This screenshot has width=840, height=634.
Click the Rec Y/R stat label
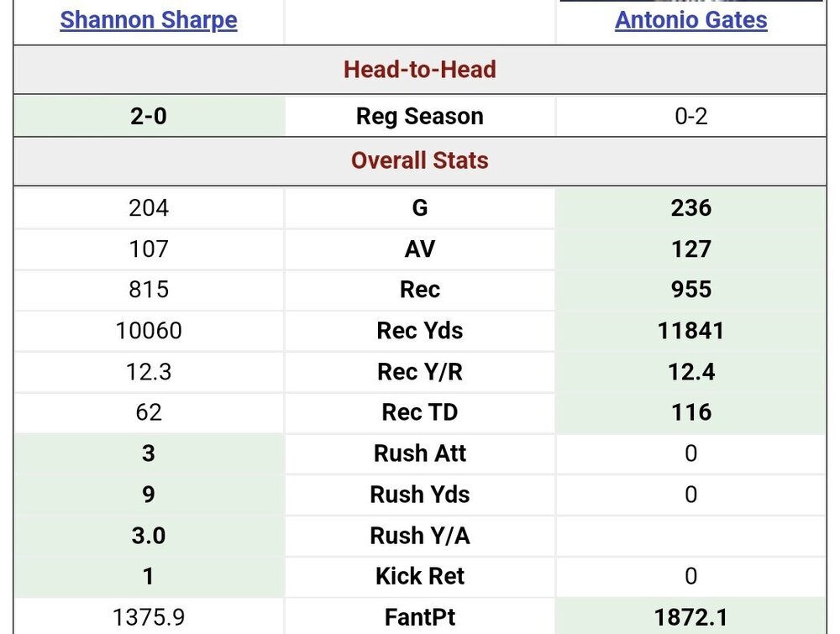click(x=419, y=371)
